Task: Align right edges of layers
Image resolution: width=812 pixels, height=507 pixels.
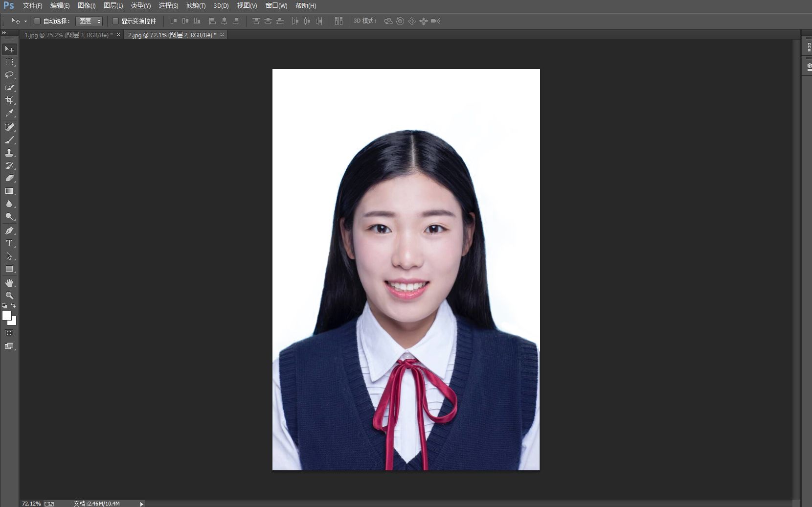Action: point(236,21)
